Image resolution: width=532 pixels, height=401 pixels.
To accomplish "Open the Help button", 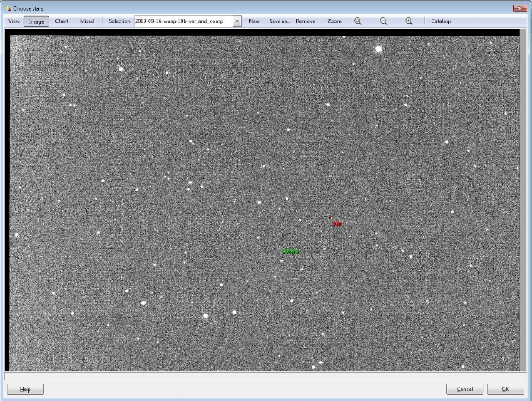I will click(25, 389).
